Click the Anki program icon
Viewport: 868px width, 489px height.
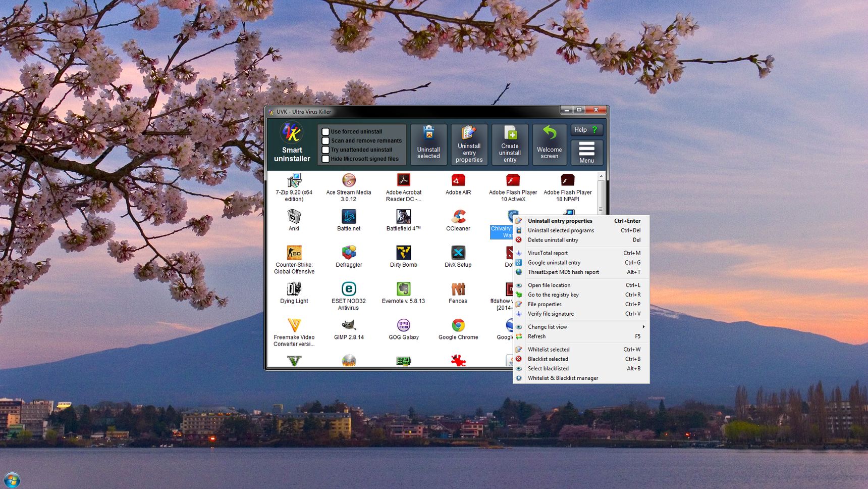coord(294,217)
